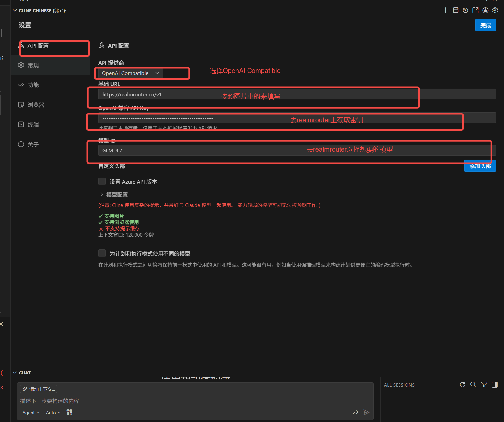
Task: Open the account profile icon
Action: click(x=485, y=10)
